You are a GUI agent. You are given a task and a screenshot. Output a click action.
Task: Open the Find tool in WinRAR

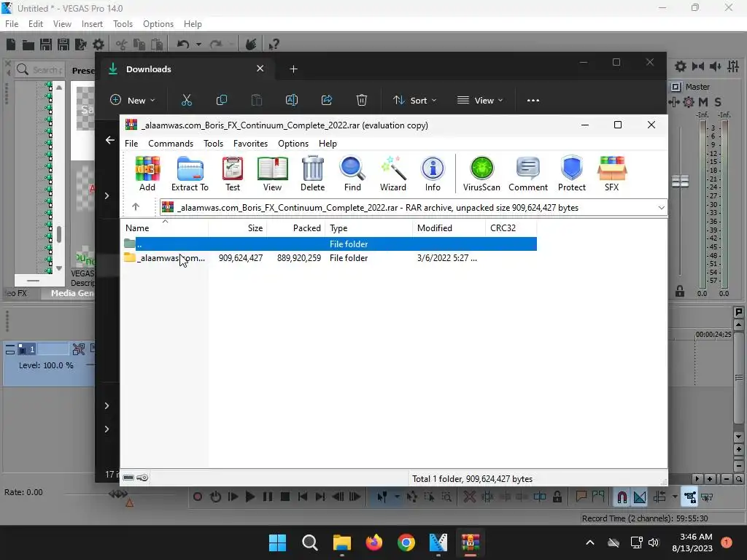coord(352,174)
